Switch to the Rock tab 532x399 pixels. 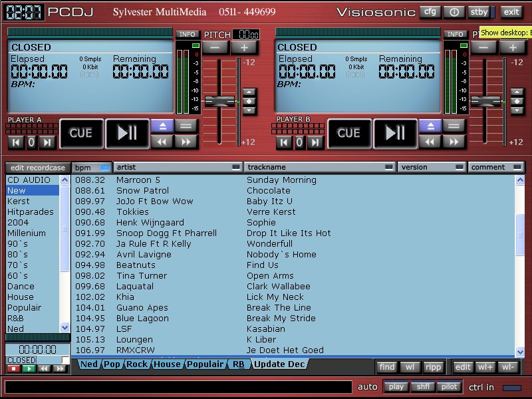(x=137, y=364)
